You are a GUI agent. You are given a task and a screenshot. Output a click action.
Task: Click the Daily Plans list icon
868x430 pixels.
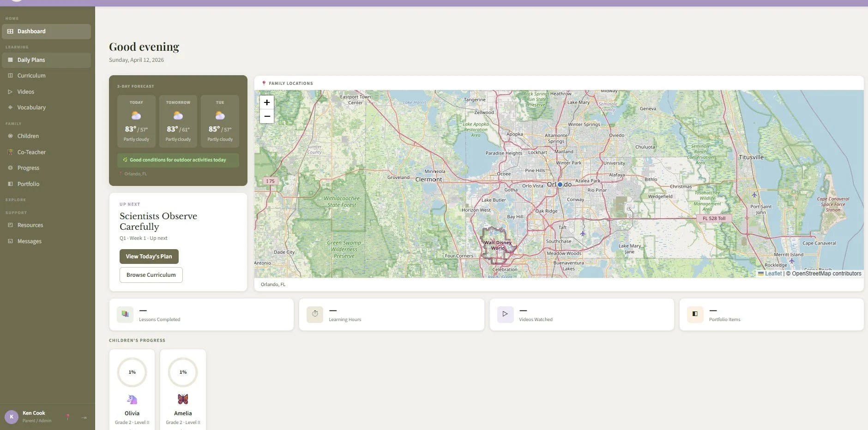point(10,60)
